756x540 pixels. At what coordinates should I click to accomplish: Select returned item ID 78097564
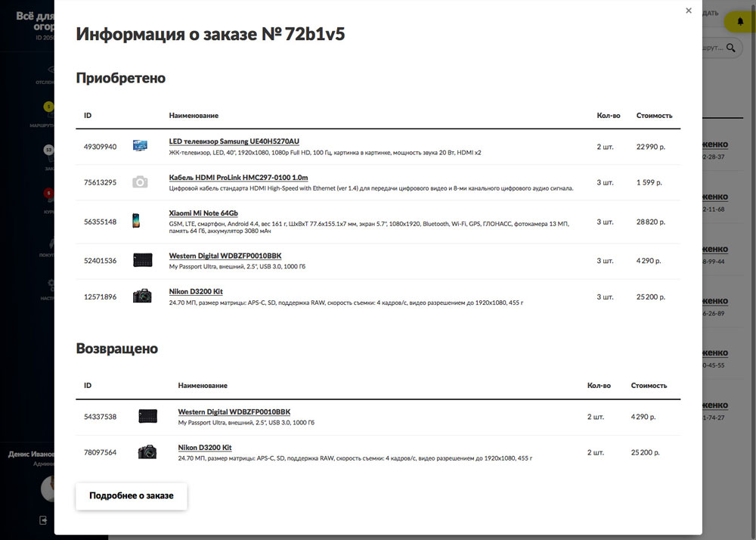click(x=100, y=452)
